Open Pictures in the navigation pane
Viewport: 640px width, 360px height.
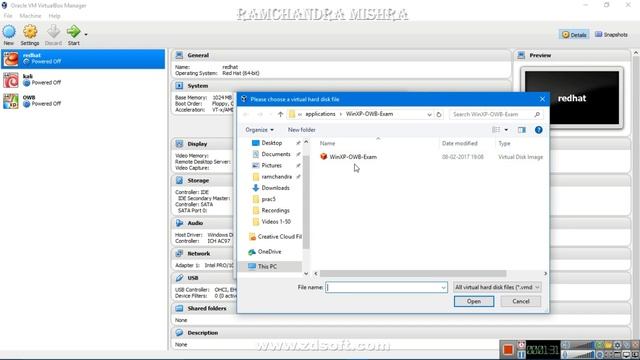pos(271,165)
